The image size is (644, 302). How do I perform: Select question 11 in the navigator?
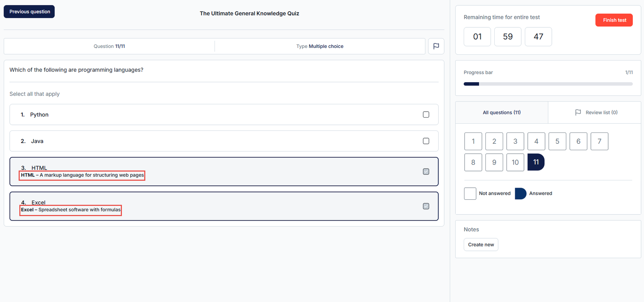(536, 162)
